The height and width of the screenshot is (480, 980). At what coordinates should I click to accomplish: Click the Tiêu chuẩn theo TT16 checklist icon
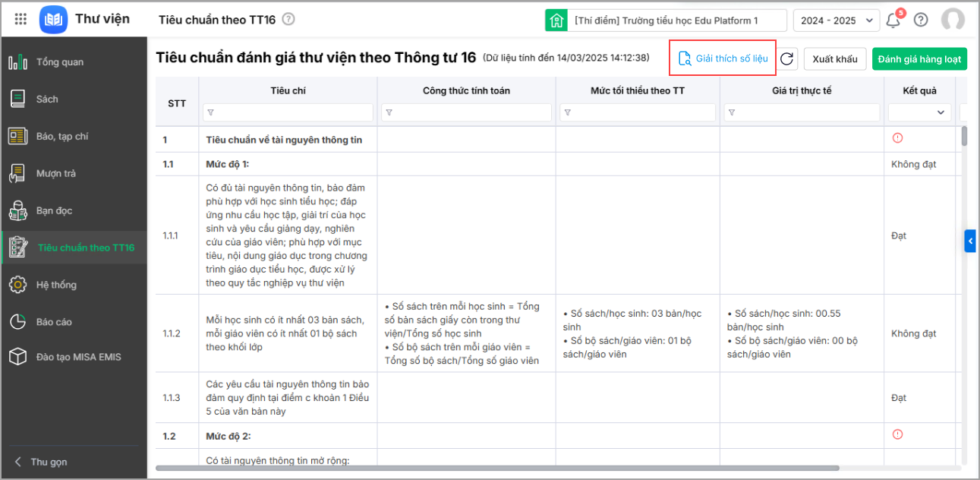[x=17, y=248]
